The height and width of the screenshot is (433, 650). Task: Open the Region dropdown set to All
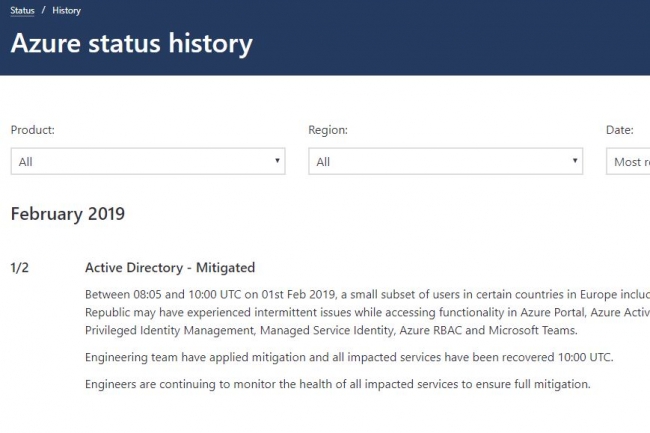[446, 161]
